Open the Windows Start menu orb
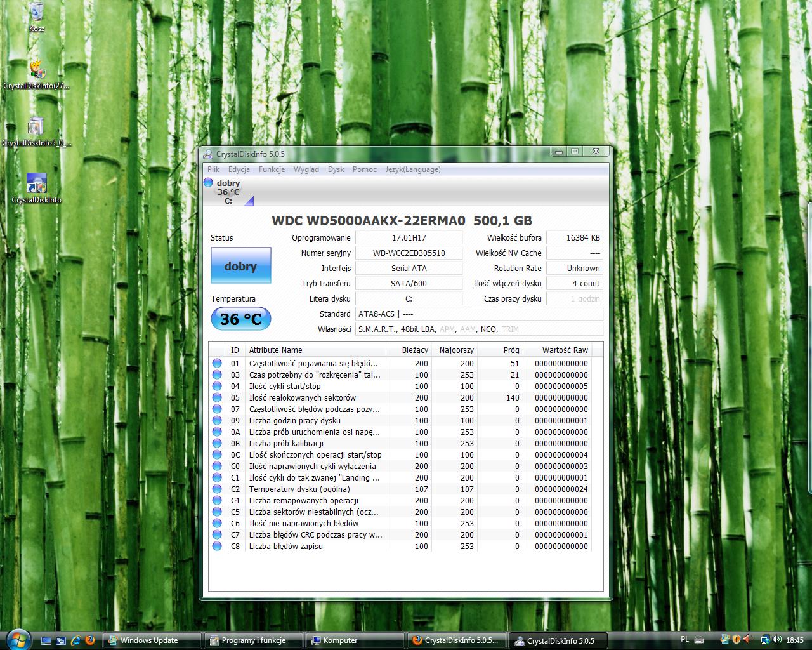The image size is (812, 650). [17, 639]
